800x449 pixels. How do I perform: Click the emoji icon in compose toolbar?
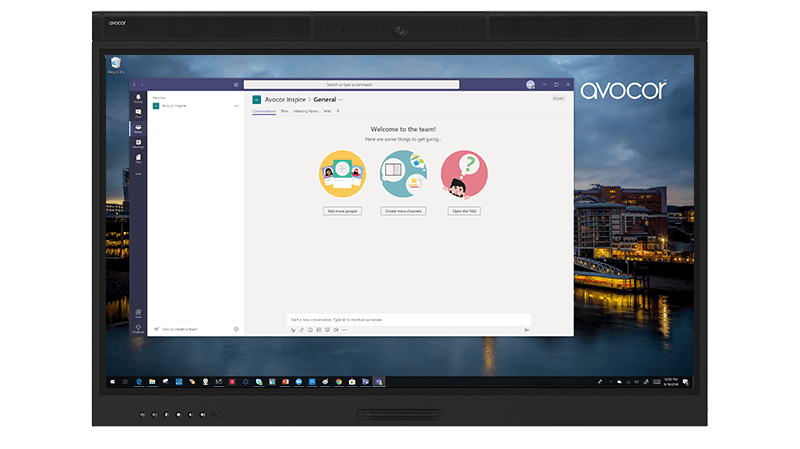click(310, 329)
